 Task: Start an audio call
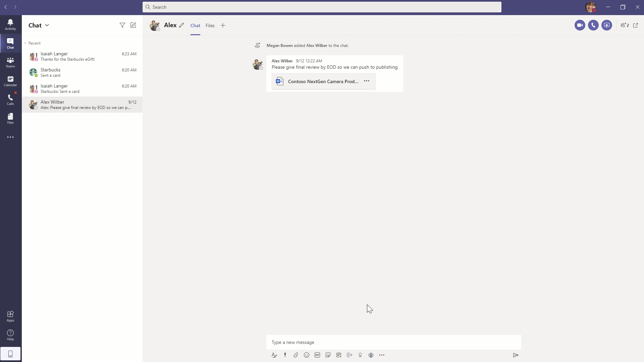pos(593,25)
